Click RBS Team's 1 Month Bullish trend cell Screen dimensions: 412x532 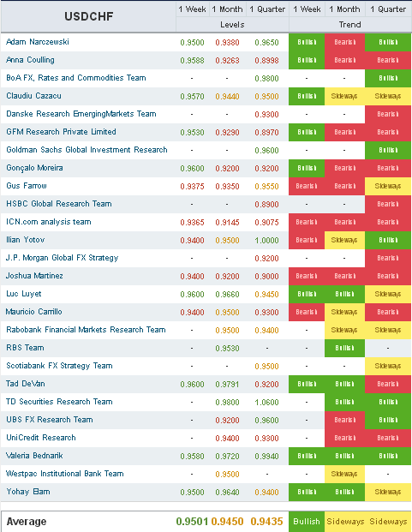[344, 348]
